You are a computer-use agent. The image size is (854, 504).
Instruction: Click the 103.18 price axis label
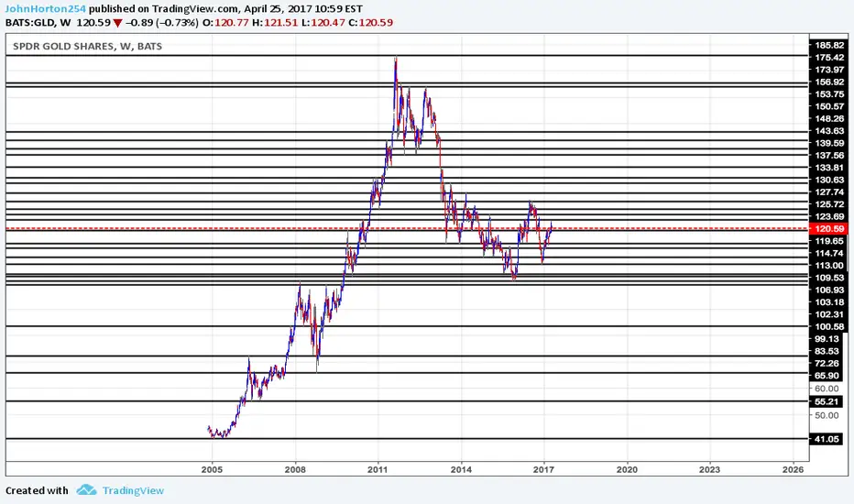pos(829,301)
